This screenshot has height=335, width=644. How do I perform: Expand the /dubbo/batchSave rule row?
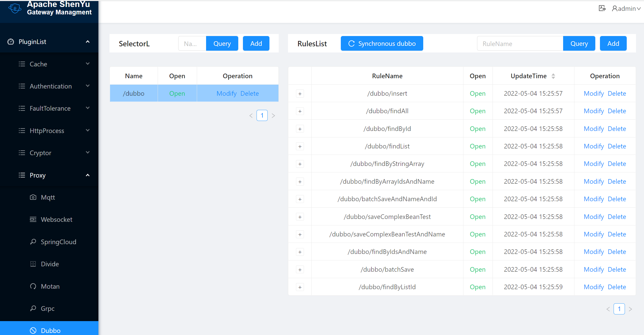click(300, 270)
